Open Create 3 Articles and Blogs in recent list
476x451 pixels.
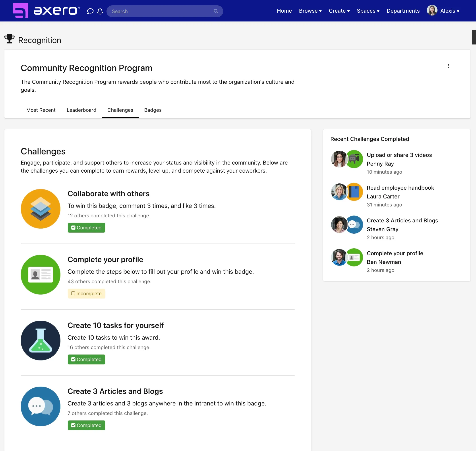point(402,220)
